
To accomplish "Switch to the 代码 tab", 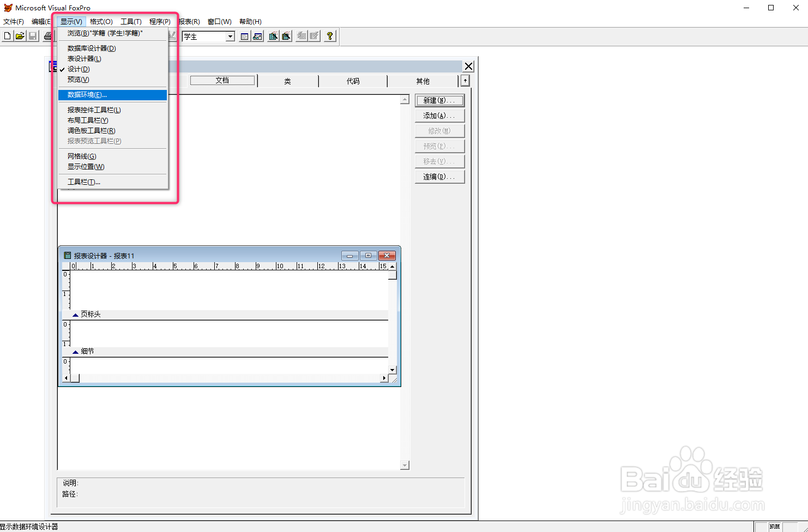I will 353,81.
